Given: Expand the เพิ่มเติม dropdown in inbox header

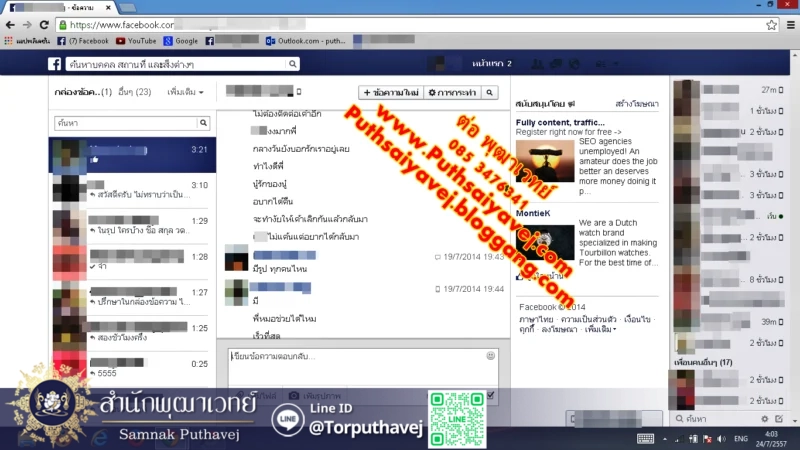Looking at the screenshot, I should [x=185, y=92].
